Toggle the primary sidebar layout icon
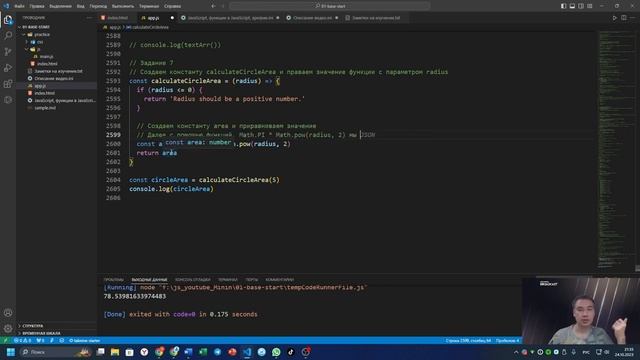 (x=563, y=6)
